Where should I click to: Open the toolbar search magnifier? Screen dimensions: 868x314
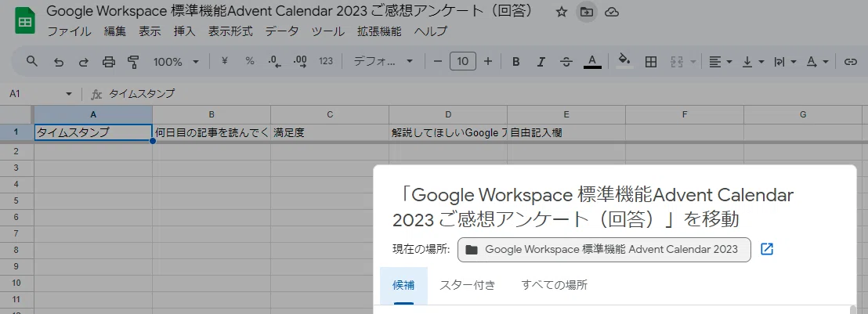point(32,62)
